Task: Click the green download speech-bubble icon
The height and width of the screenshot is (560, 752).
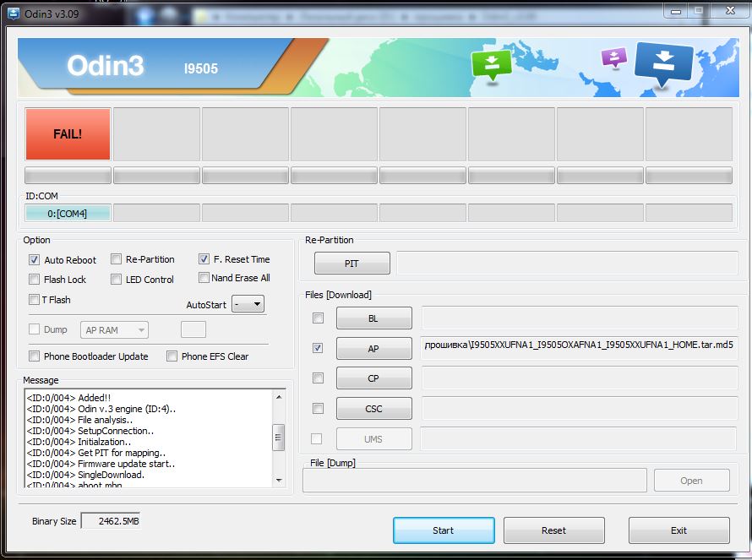Action: point(492,64)
